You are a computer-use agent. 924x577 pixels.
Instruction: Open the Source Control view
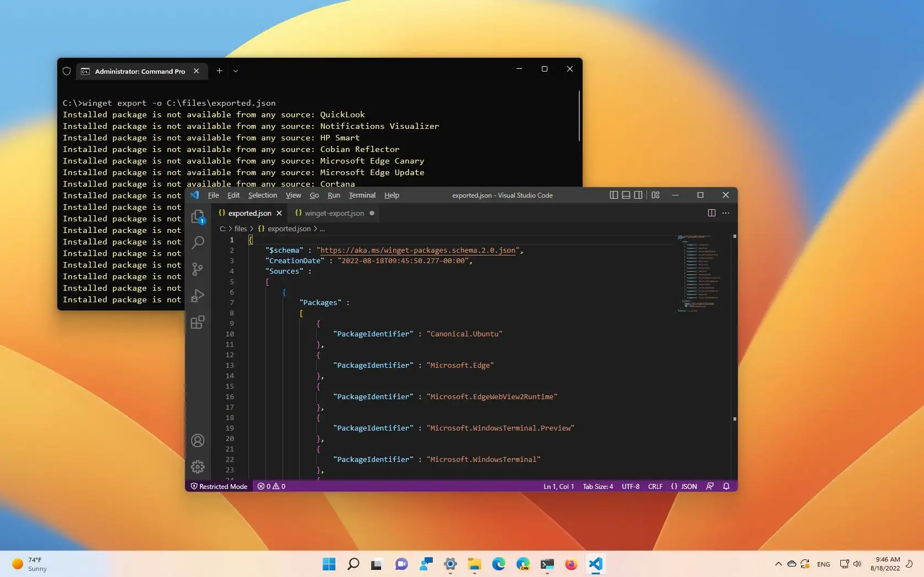click(198, 269)
